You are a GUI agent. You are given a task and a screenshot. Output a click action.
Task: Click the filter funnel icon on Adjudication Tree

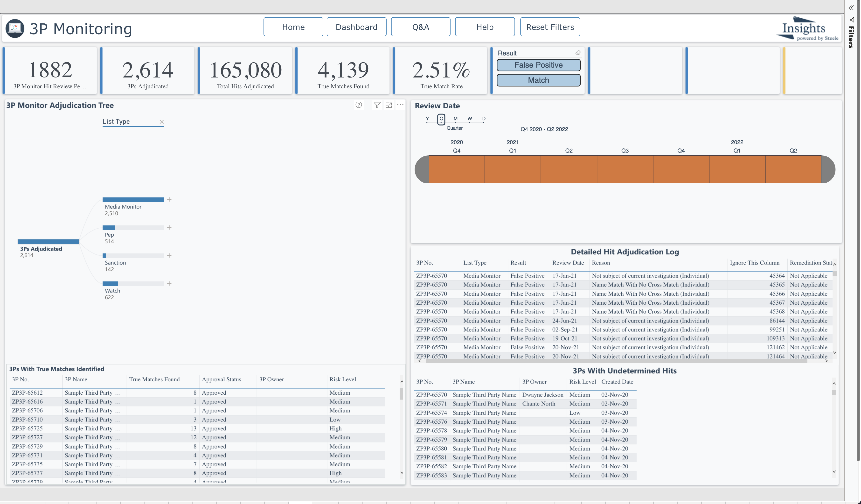[x=377, y=105]
